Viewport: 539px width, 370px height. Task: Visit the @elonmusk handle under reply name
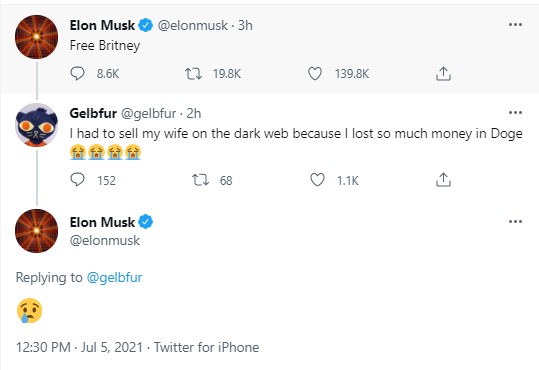click(x=105, y=240)
